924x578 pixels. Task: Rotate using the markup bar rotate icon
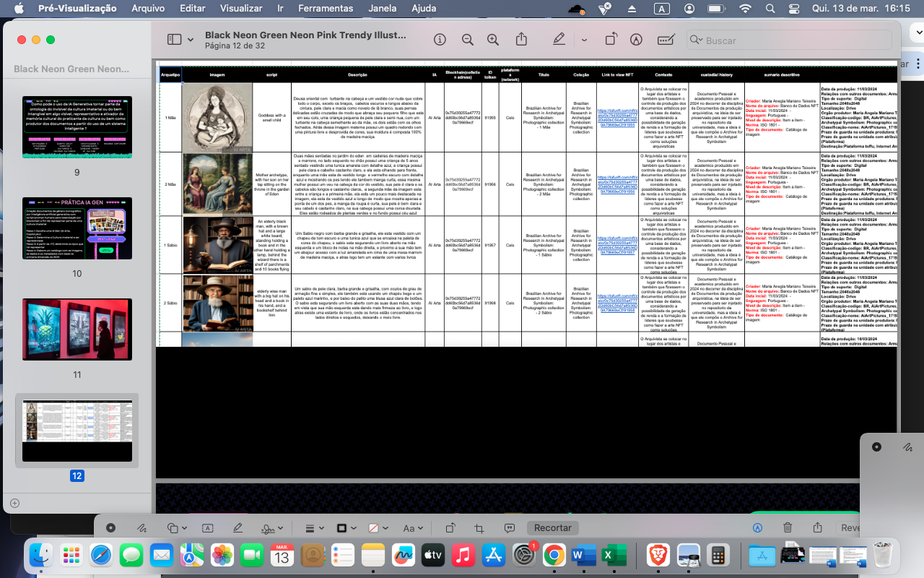[450, 528]
